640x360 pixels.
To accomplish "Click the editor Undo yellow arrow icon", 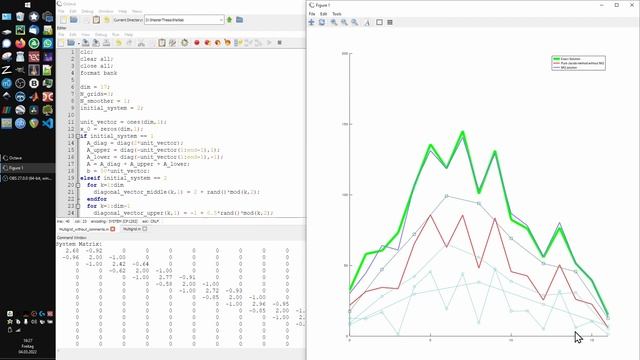I will (119, 42).
